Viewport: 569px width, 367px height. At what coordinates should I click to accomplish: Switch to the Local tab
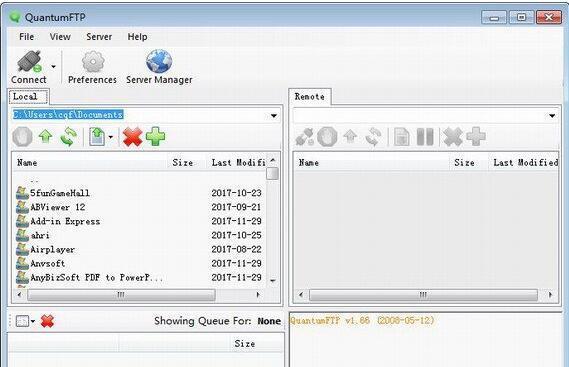pyautogui.click(x=28, y=97)
